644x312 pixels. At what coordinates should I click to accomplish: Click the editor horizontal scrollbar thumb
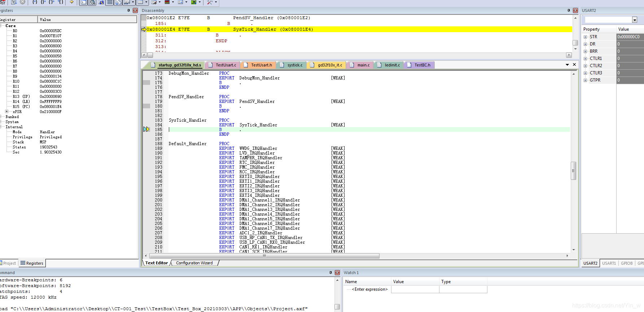coord(264,256)
